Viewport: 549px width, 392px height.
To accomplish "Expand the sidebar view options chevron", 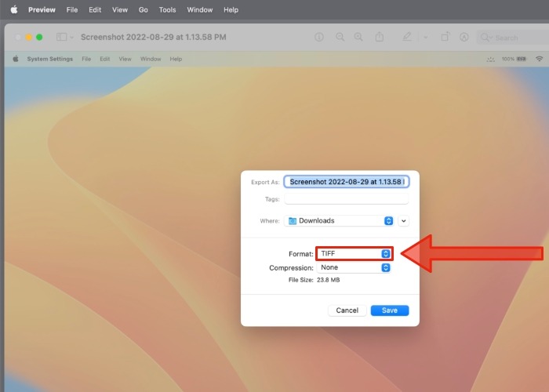I will coord(71,37).
